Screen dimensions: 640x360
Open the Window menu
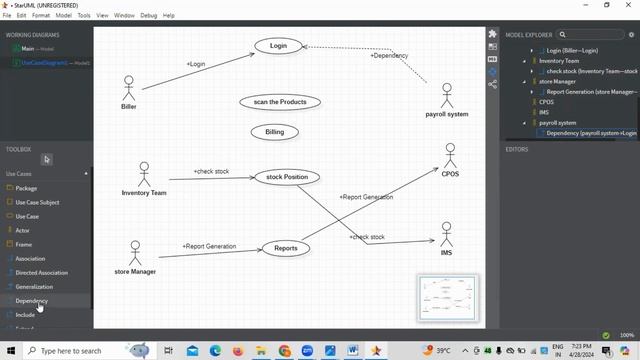(124, 16)
